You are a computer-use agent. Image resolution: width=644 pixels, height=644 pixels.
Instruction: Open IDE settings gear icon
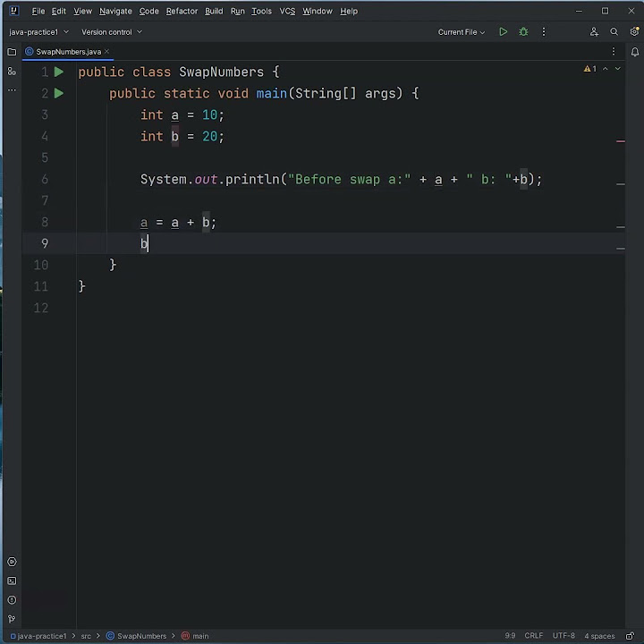634,31
